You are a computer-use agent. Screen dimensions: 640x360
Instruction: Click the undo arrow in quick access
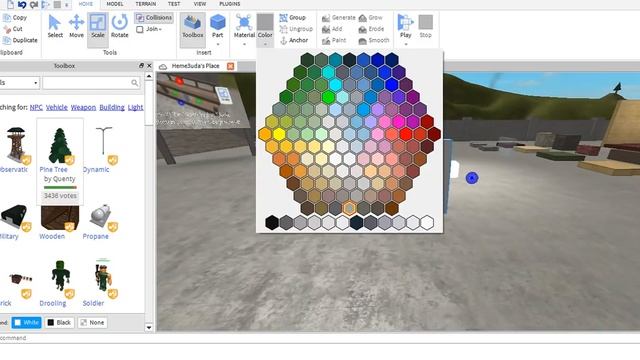pos(22,4)
